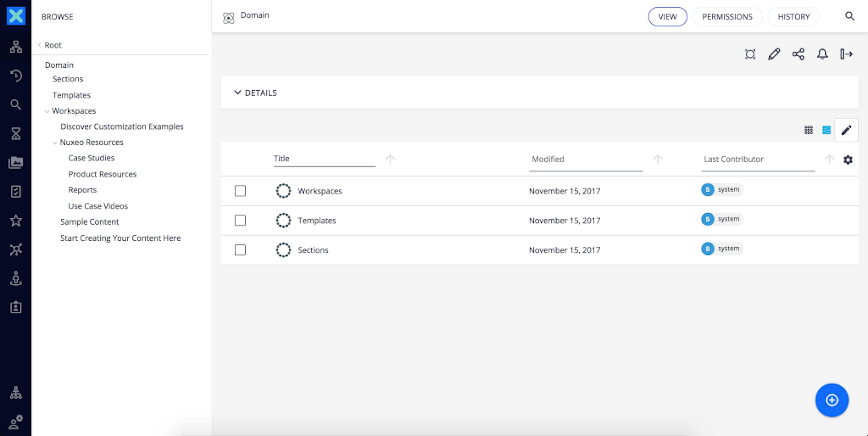Click system contributor tag in Templates row

click(722, 219)
